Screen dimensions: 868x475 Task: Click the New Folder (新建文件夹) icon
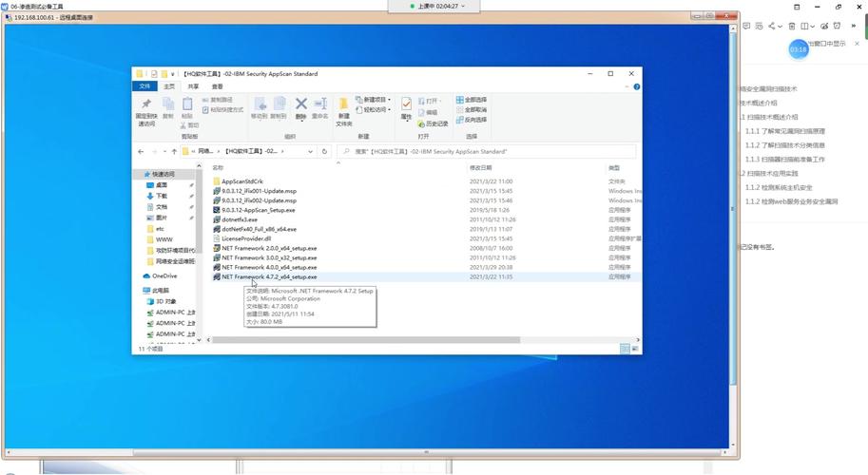click(343, 109)
